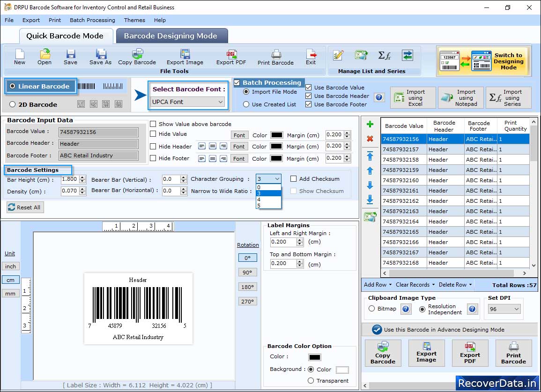Toggle Use Barcode Value checkbox

click(x=309, y=87)
